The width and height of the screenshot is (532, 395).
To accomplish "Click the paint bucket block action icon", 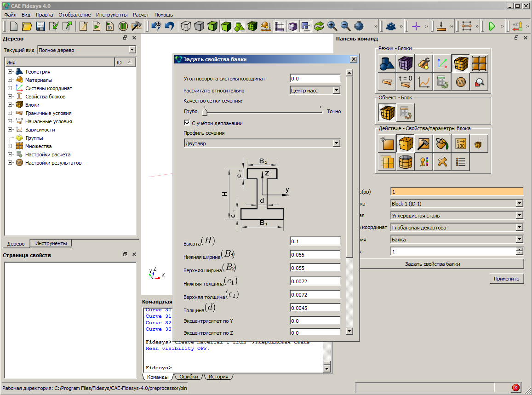I will (x=442, y=143).
